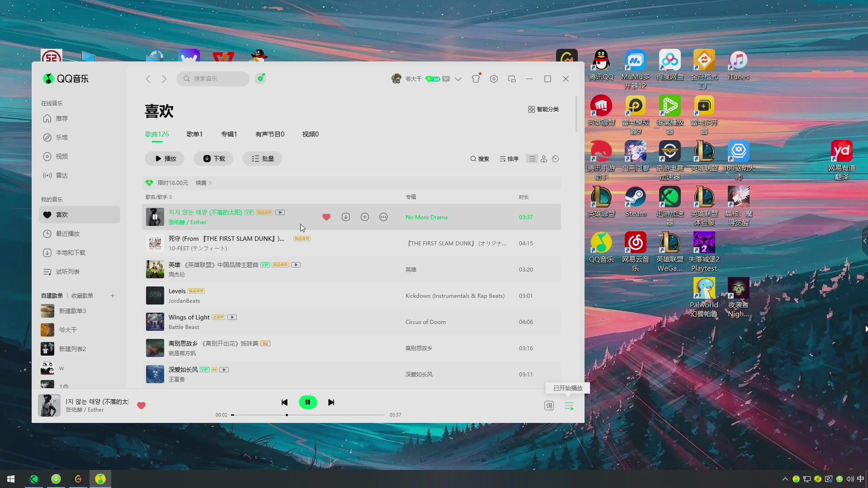Open the MV video for 英雄 song
The width and height of the screenshot is (868, 488).
(296, 265)
